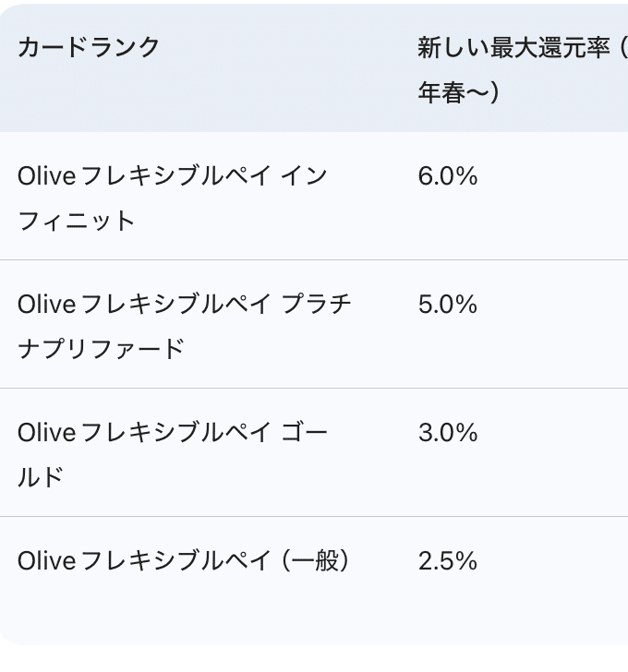Click the word Olive in インフィニット row
The width and height of the screenshot is (628, 672).
click(46, 176)
